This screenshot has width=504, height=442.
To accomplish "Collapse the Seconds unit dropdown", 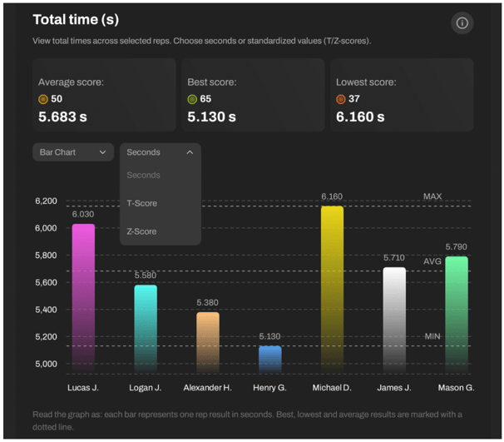I will [160, 152].
